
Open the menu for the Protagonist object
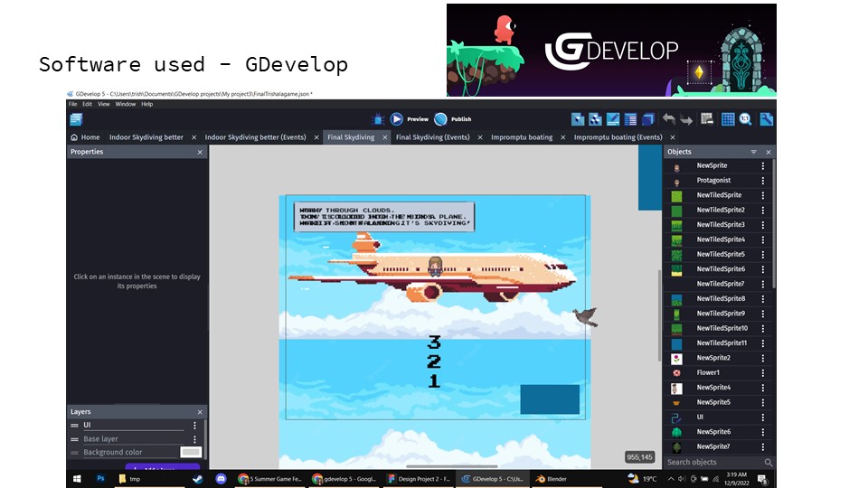[763, 181]
